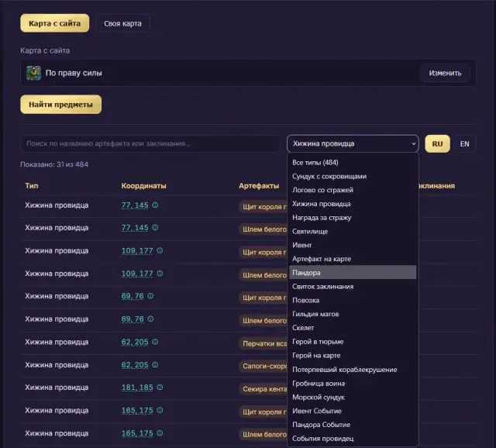Image resolution: width=496 pixels, height=448 pixels.
Task: Switch to the 'Своя карта' tab
Action: pos(122,23)
